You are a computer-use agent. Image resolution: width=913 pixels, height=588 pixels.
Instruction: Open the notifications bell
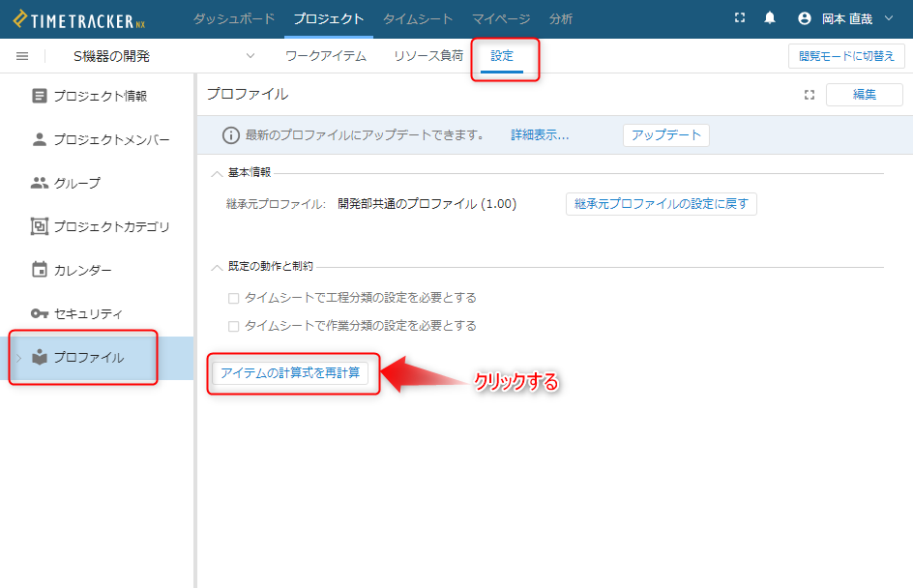pyautogui.click(x=770, y=18)
